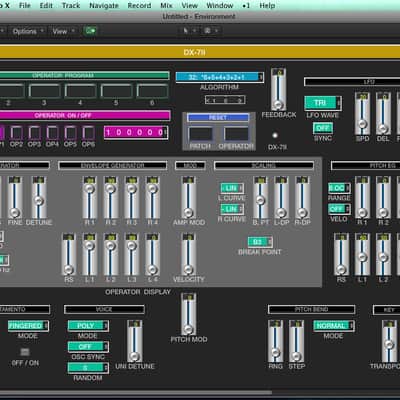The height and width of the screenshot is (400, 400).
Task: Select operator program button 4
Action: (x=81, y=90)
